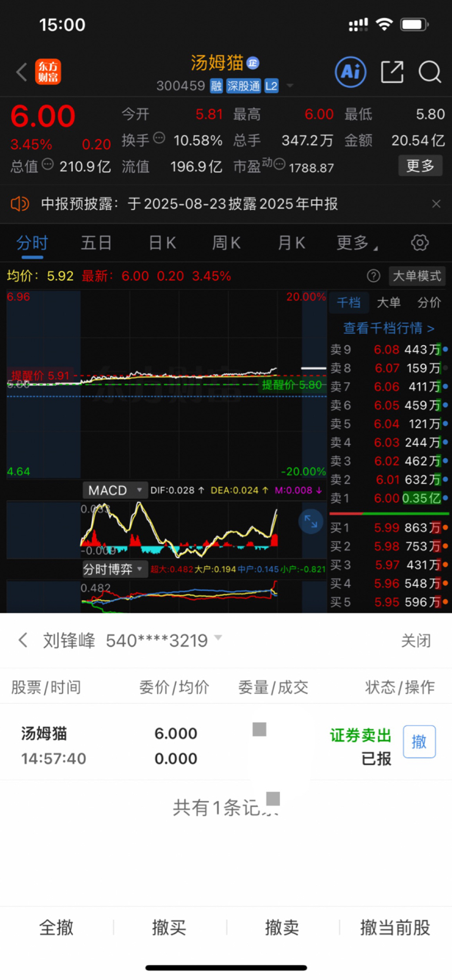Tap info icon beside 市盈动

click(x=280, y=164)
